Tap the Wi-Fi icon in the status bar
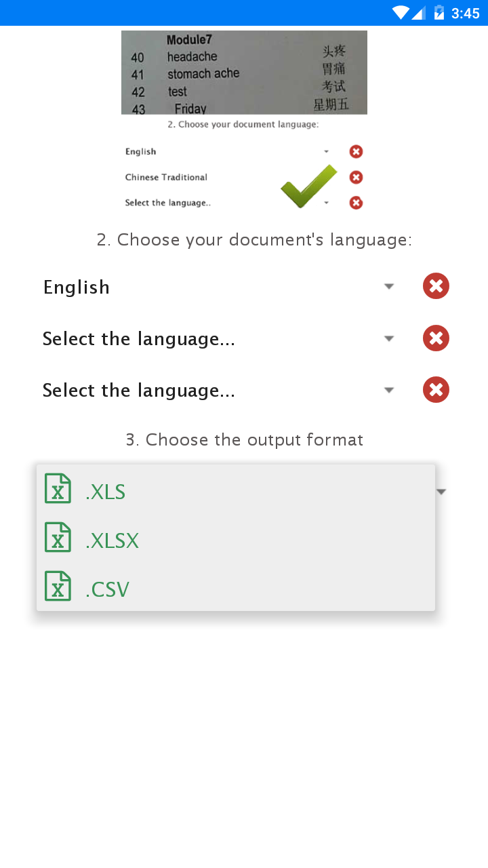The image size is (488, 868). point(401,12)
